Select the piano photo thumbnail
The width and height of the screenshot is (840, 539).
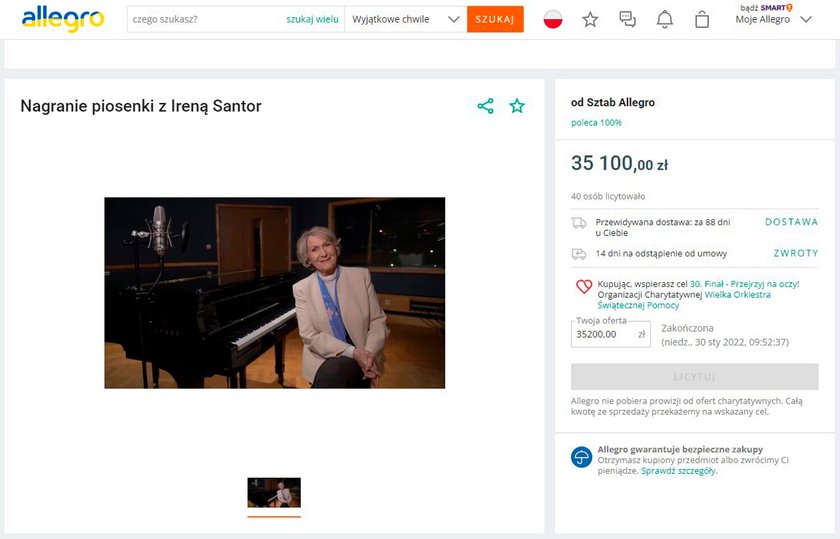(274, 493)
